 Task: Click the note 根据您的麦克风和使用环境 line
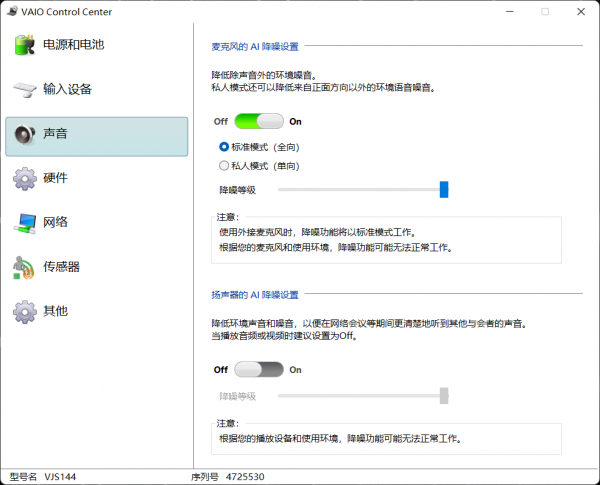[336, 248]
